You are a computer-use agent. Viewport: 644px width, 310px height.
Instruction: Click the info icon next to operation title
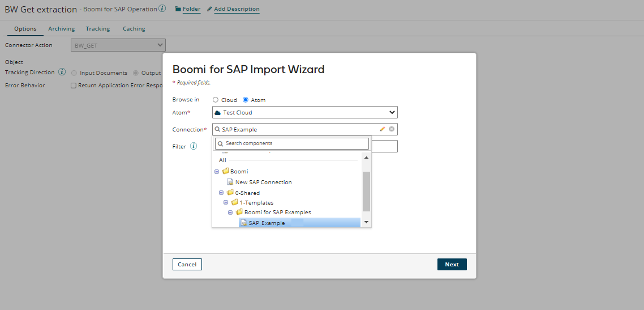point(162,9)
